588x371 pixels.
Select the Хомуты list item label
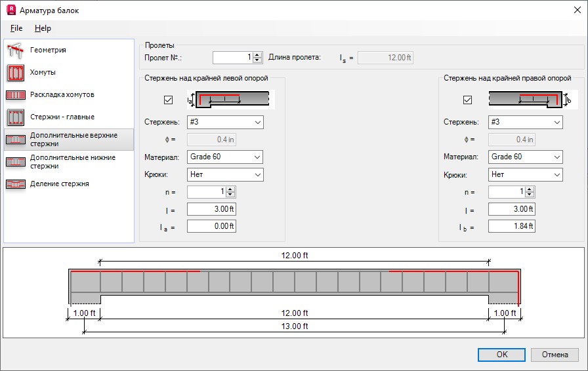tap(43, 72)
